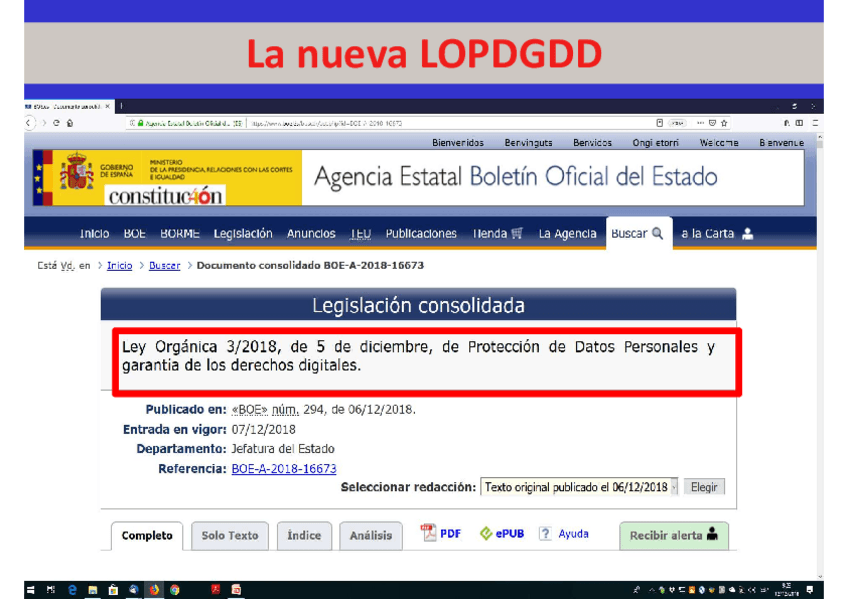Select the Benvinguts language link

[x=528, y=143]
